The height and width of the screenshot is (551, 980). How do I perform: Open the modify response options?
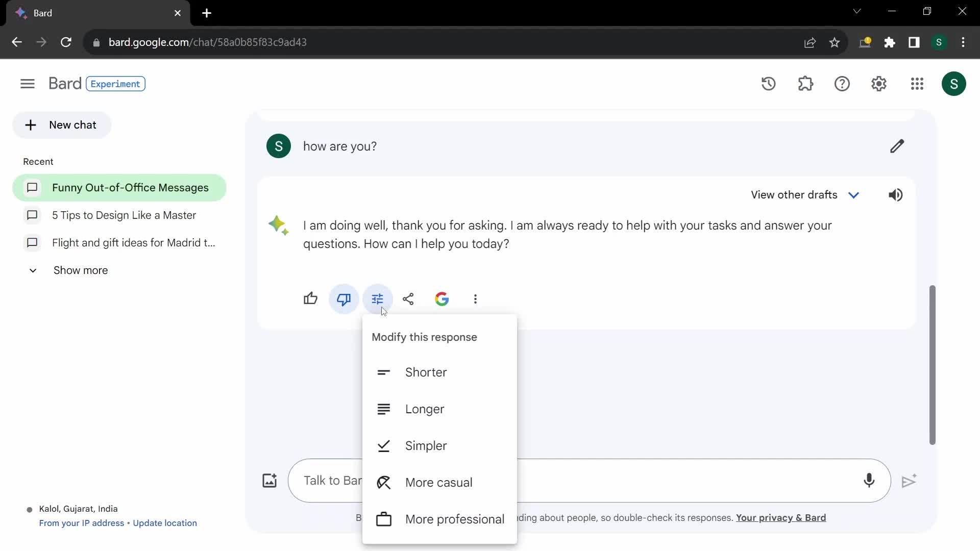click(378, 298)
